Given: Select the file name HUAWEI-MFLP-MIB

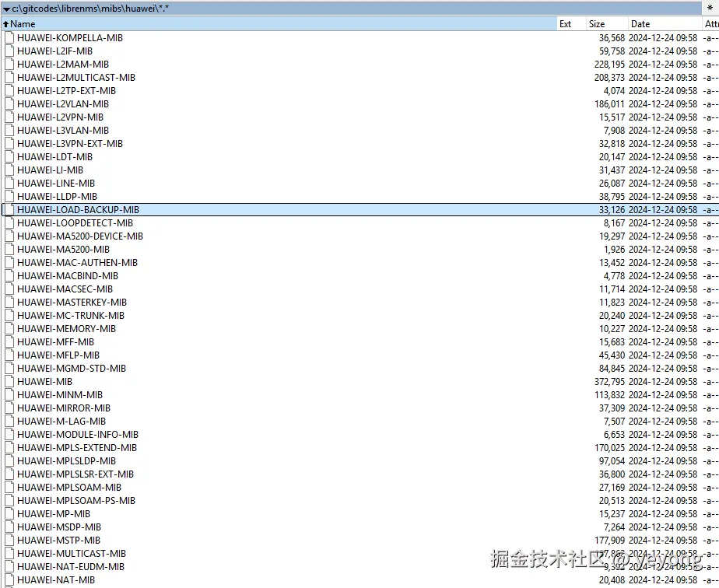Looking at the screenshot, I should (58, 355).
